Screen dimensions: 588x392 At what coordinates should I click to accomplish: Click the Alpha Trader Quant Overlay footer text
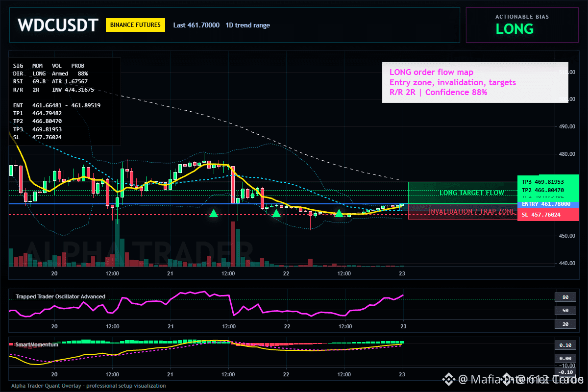pyautogui.click(x=88, y=386)
